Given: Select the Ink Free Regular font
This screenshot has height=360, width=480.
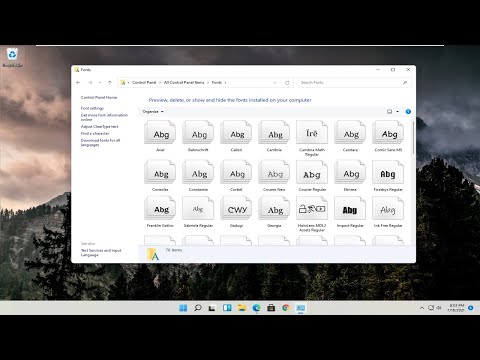Looking at the screenshot, I should [x=388, y=212].
